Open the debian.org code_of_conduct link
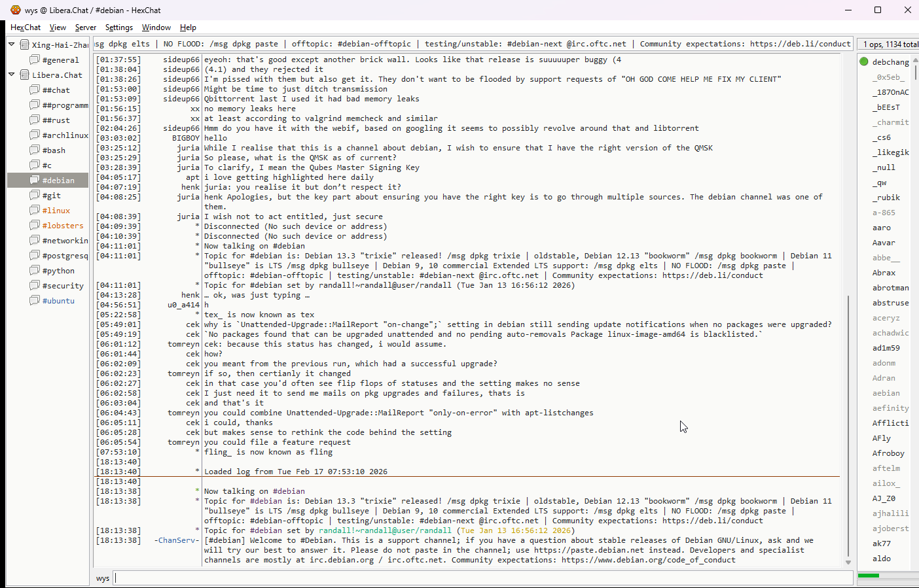The image size is (919, 588). click(649, 560)
